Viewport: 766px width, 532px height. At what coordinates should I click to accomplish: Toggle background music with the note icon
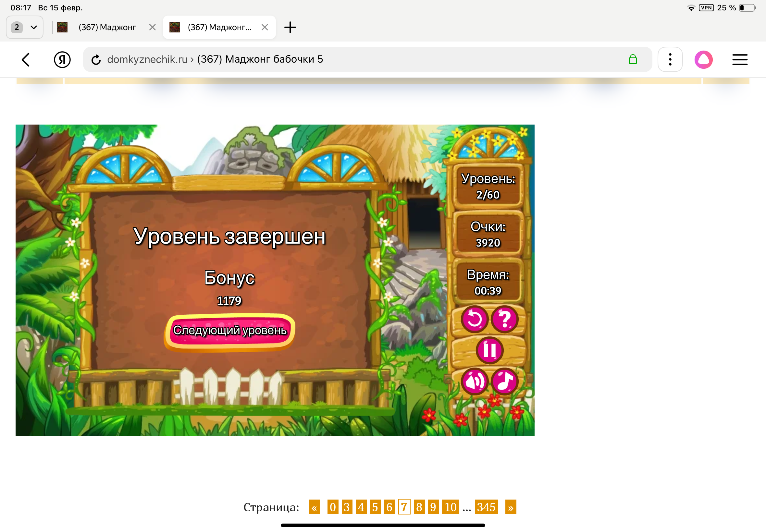click(x=504, y=381)
